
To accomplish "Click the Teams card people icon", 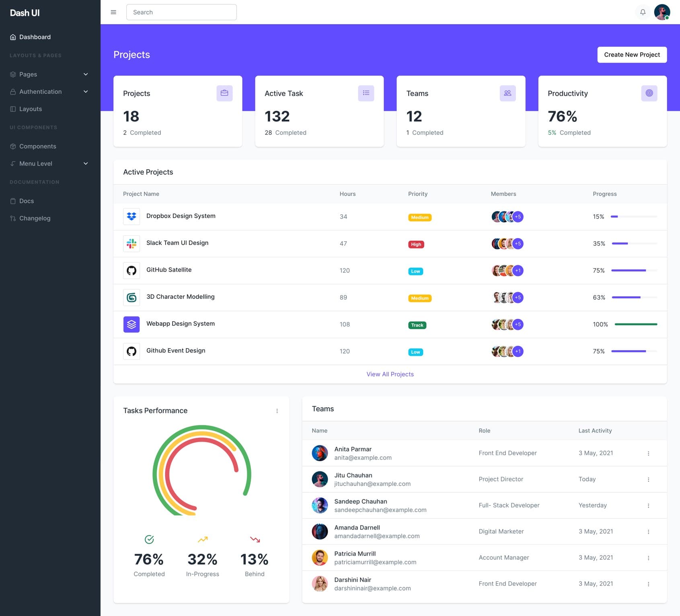I will 507,93.
